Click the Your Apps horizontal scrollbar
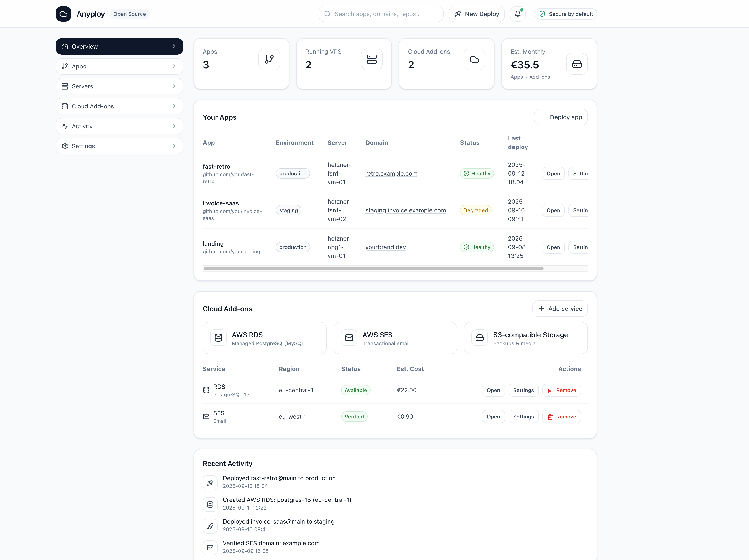749x560 pixels. pos(373,269)
